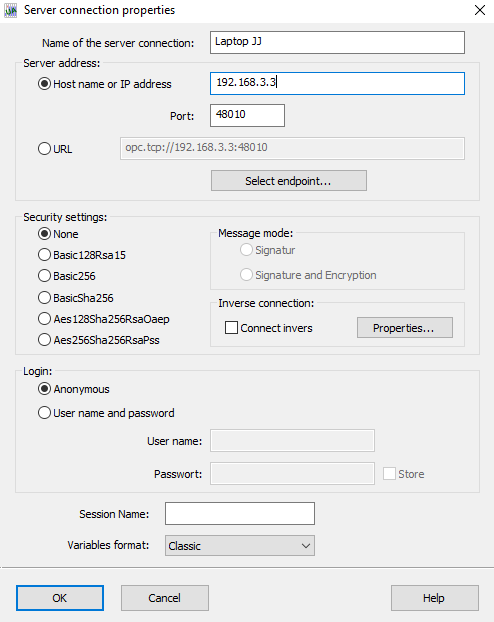
Task: Confirm with the OK button
Action: (60, 598)
